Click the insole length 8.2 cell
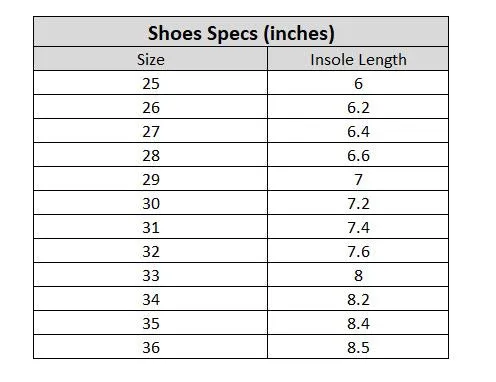Viewport: 496px width, 382px height. [358, 299]
